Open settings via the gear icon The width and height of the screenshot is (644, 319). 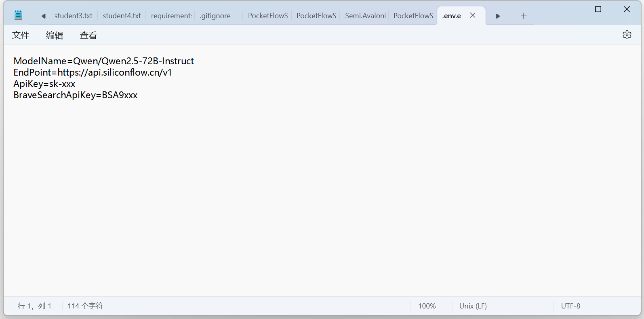click(627, 35)
